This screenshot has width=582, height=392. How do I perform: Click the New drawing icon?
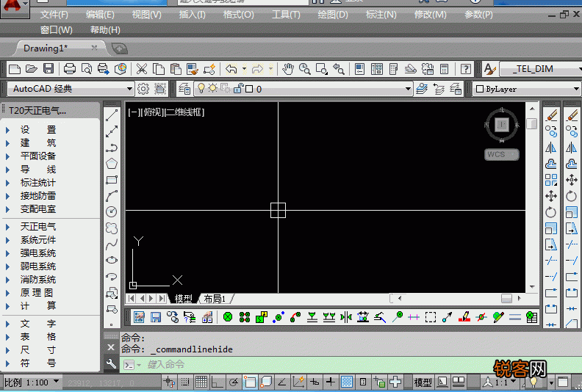click(x=15, y=69)
